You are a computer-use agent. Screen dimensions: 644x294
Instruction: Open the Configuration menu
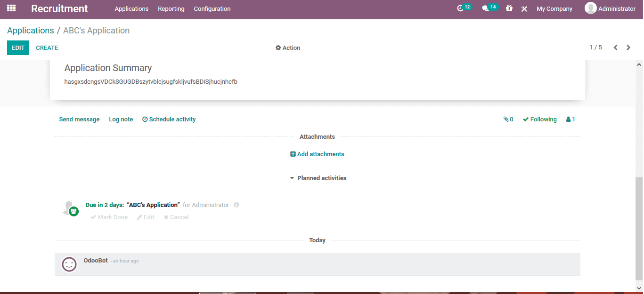tap(212, 8)
